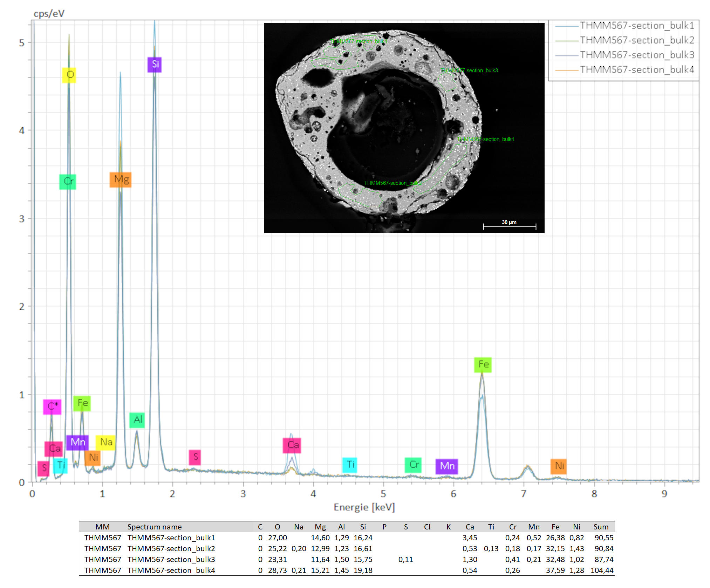
Task: Click the purple Si element label
Action: pos(155,65)
